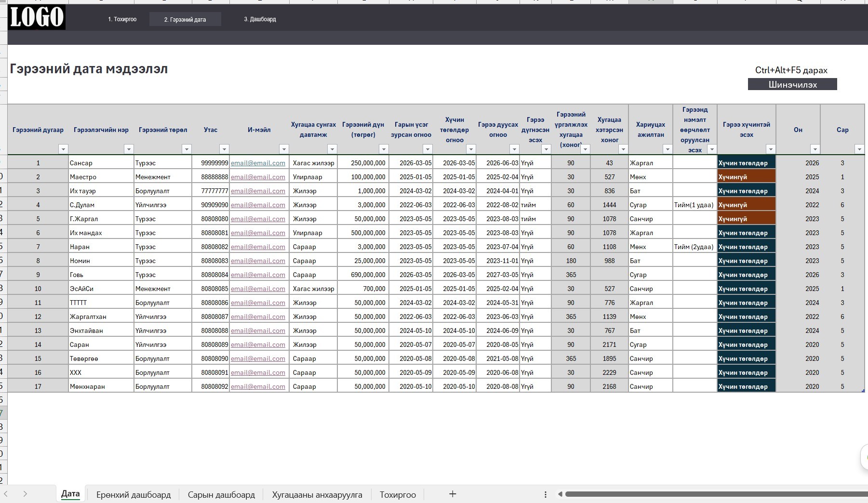
Task: Go to next sheet tab arrow
Action: coord(25,494)
